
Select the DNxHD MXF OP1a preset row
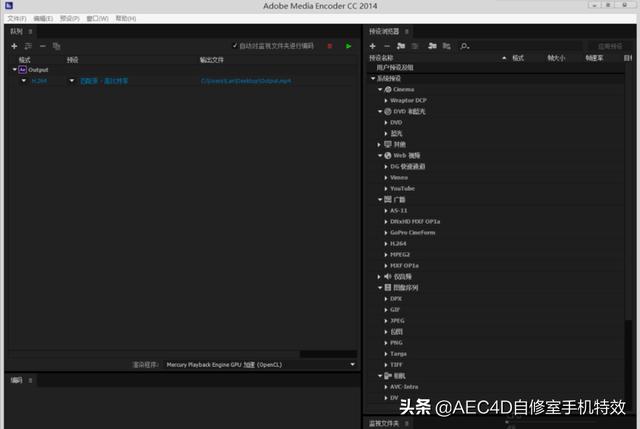point(415,221)
